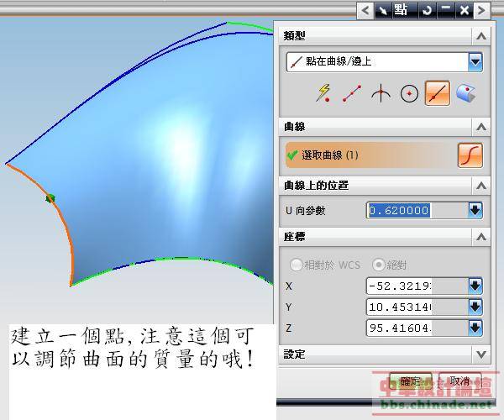Confirm with the 確定 button
The width and height of the screenshot is (504, 420).
[x=410, y=381]
